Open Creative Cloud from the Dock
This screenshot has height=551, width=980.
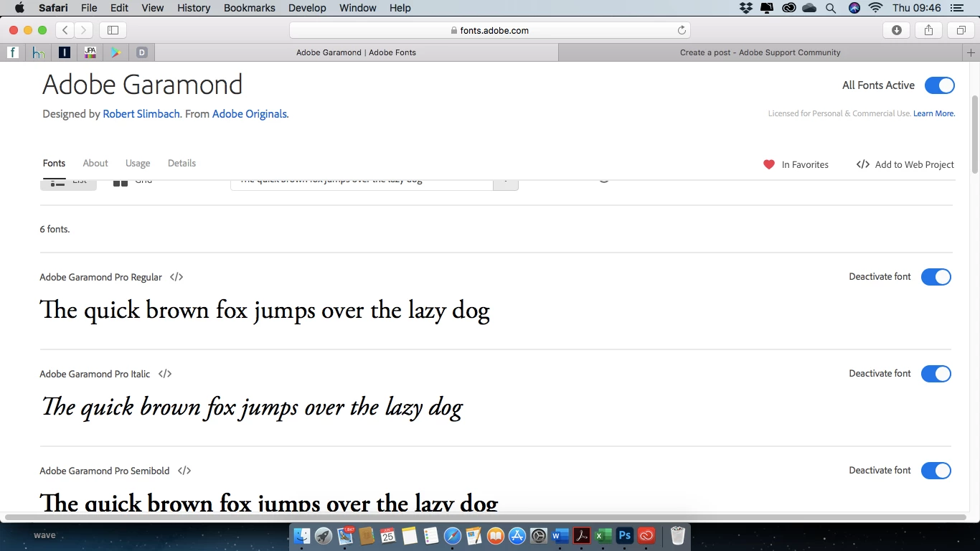(646, 535)
